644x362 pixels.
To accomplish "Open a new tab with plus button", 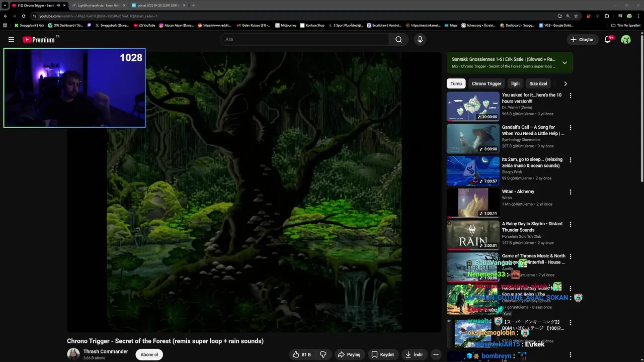I will (x=193, y=6).
